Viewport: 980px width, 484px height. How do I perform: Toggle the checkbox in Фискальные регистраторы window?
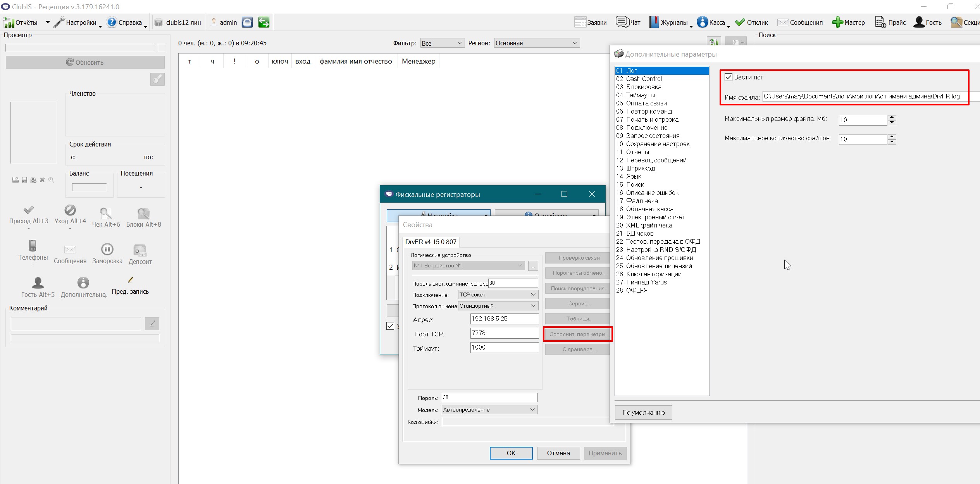point(390,326)
